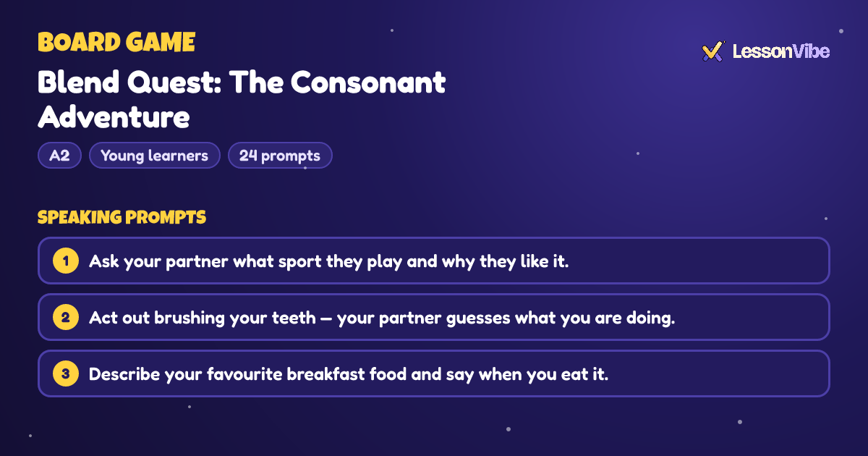
Task: Click the SPEAKING PROMPTS section header
Action: coord(122,217)
